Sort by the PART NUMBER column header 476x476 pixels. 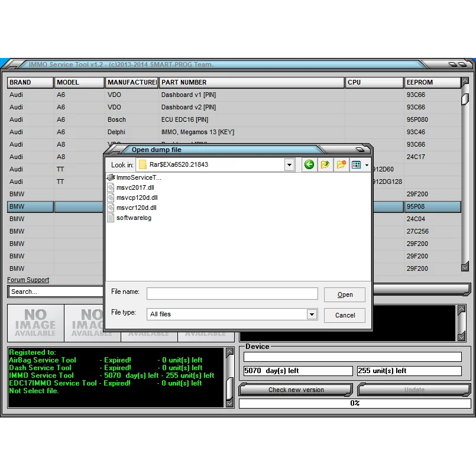(x=252, y=82)
